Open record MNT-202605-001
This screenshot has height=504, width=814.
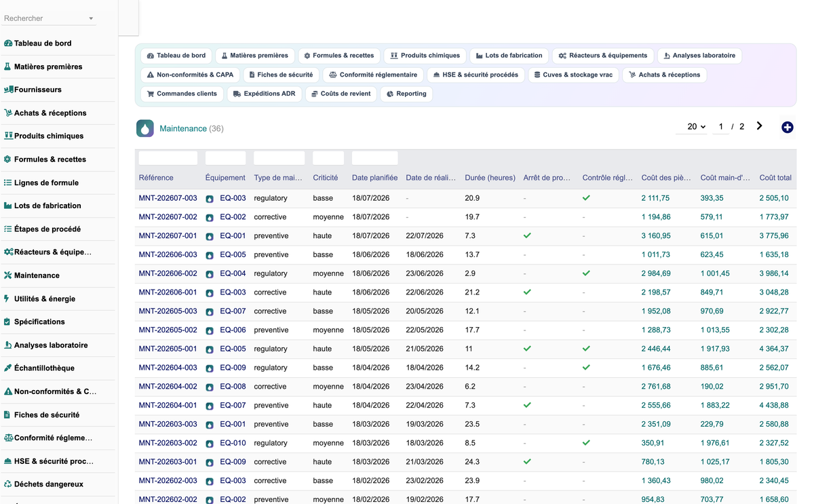[x=168, y=349]
